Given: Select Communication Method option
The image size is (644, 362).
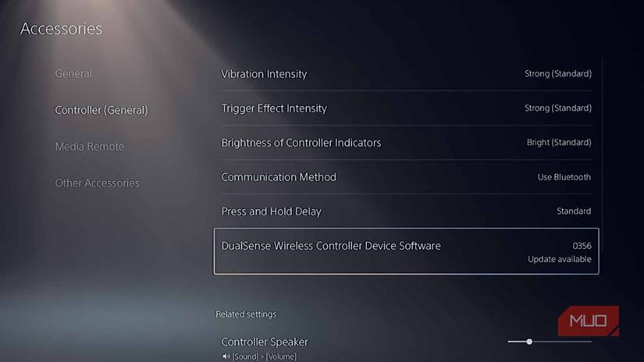Looking at the screenshot, I should (x=406, y=177).
